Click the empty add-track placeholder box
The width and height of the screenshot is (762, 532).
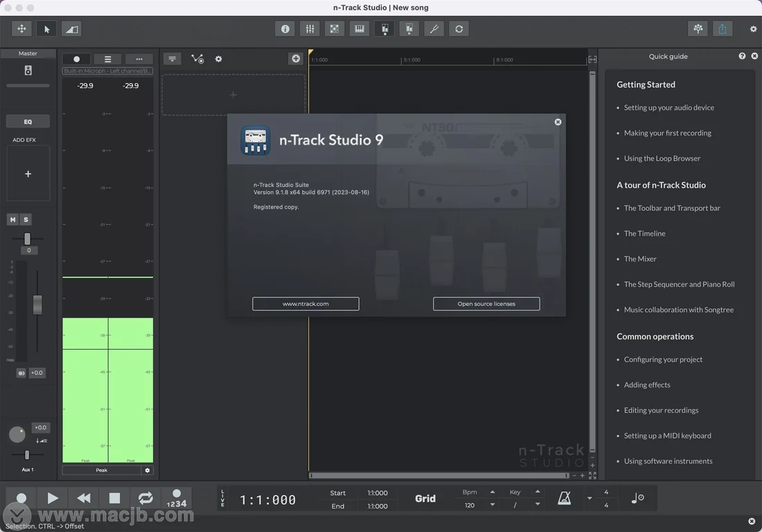pyautogui.click(x=233, y=95)
